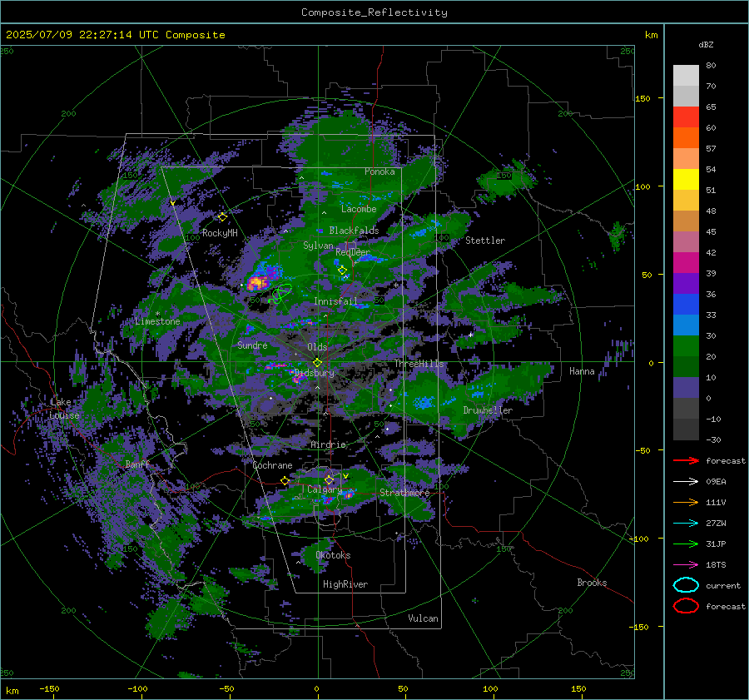Click the red 'forecast' ellipse legend icon
The image size is (749, 700).
[686, 606]
